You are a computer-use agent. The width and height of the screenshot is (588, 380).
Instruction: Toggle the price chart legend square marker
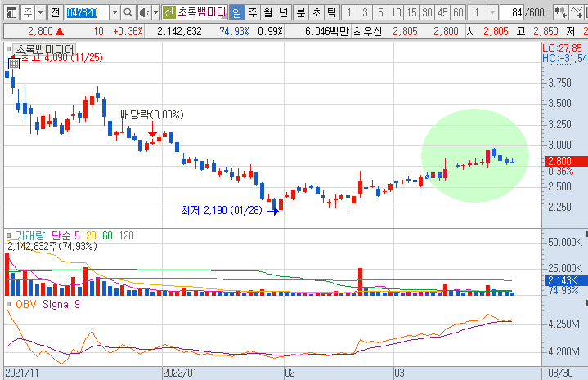(x=9, y=49)
